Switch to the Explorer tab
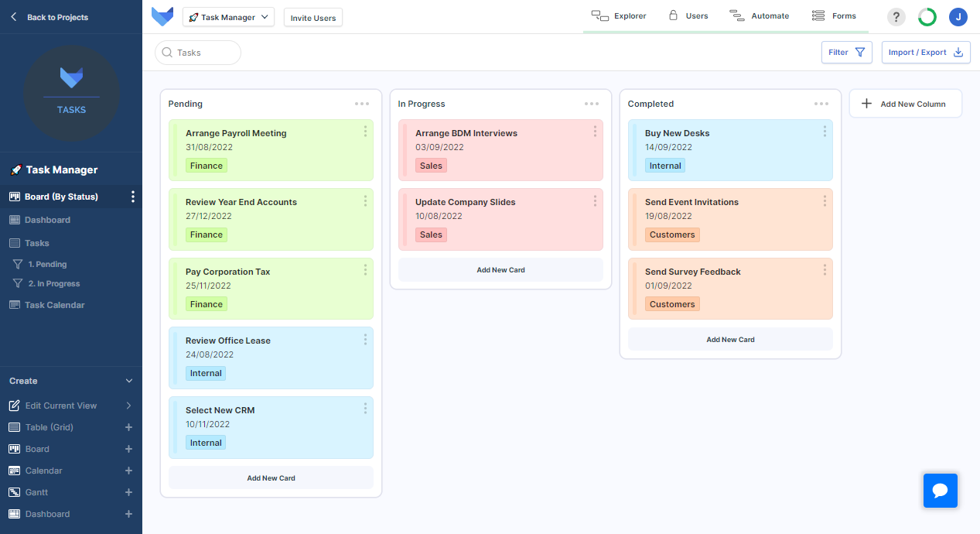Viewport: 980px width, 534px height. (619, 15)
